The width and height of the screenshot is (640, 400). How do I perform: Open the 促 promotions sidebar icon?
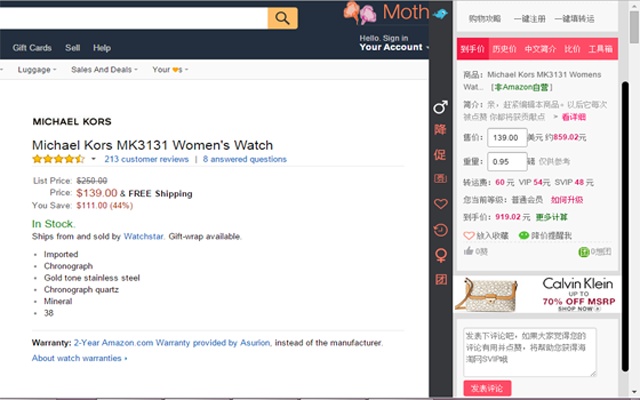point(440,154)
